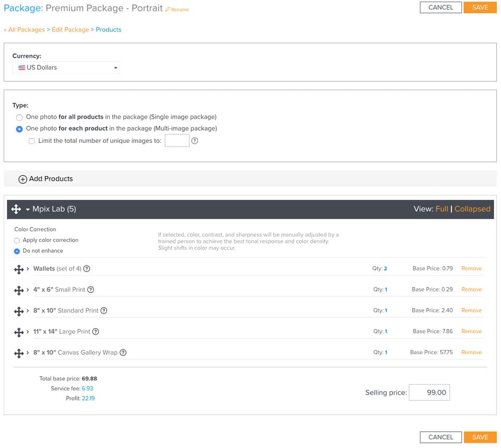Choose Apply color correction radio button
Image resolution: width=501 pixels, height=448 pixels.
17,240
